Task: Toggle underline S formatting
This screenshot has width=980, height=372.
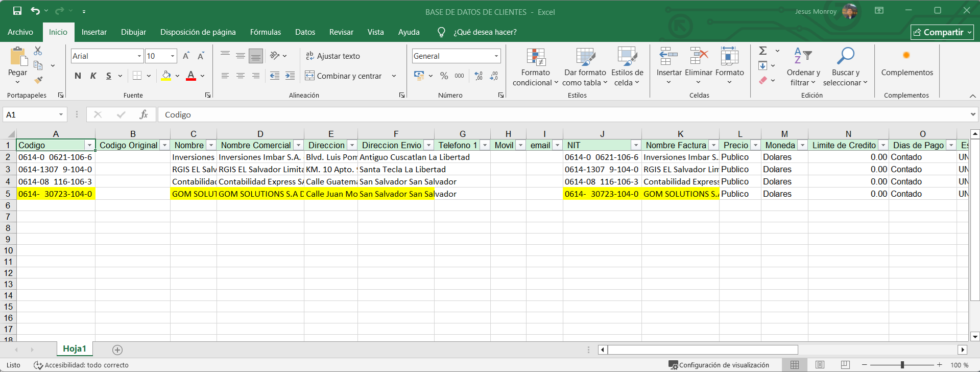Action: click(x=108, y=76)
